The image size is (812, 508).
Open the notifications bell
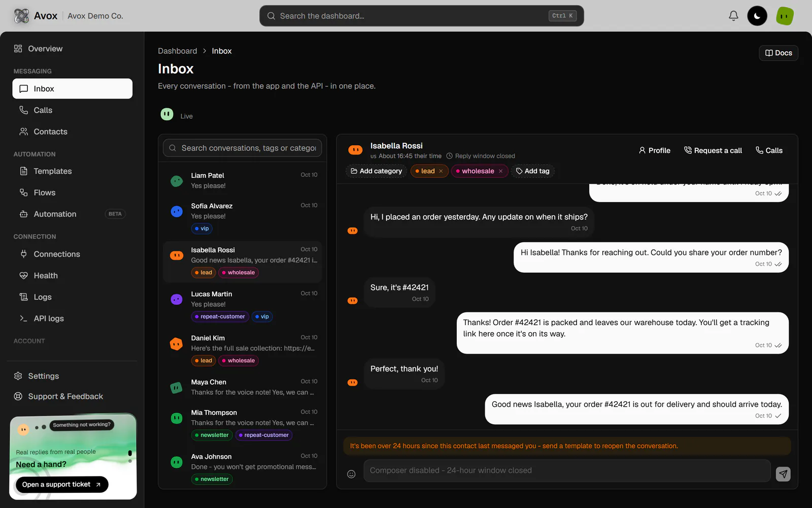click(x=733, y=16)
